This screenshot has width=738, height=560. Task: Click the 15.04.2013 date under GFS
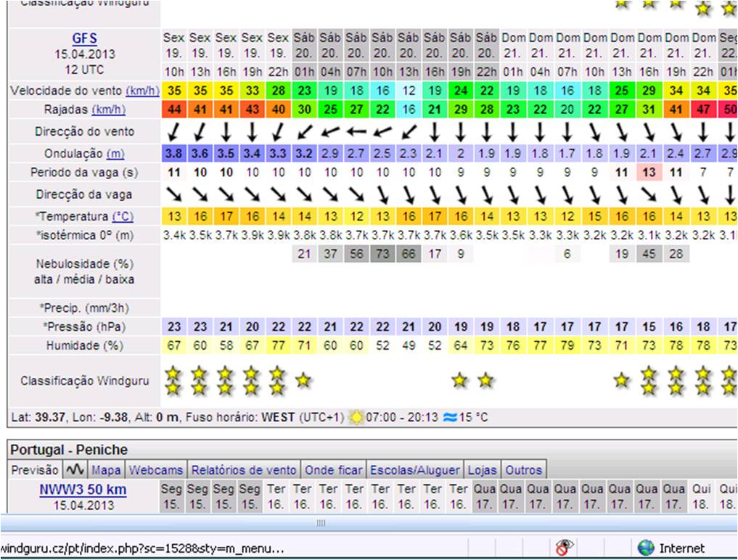85,54
